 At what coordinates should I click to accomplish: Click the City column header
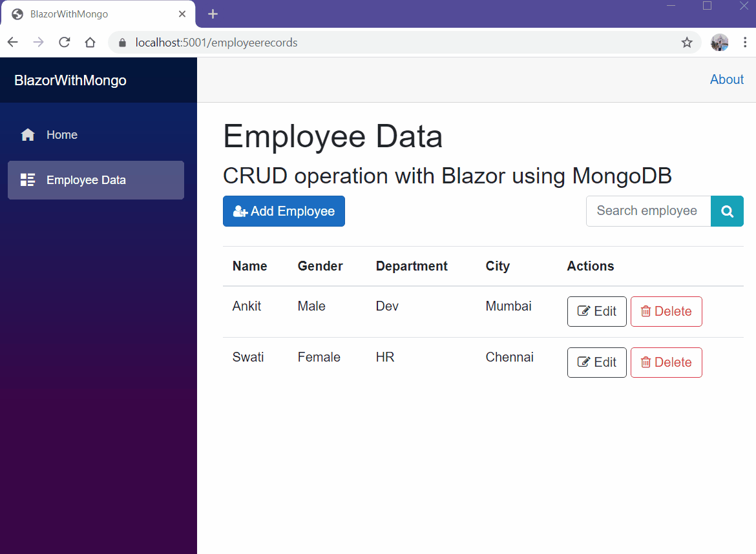tap(498, 266)
